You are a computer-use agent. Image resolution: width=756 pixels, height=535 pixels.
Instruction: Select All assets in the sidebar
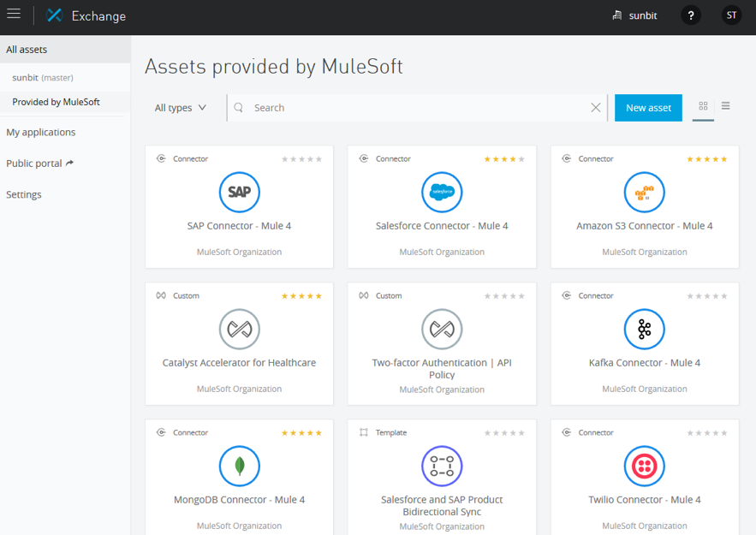click(x=65, y=49)
